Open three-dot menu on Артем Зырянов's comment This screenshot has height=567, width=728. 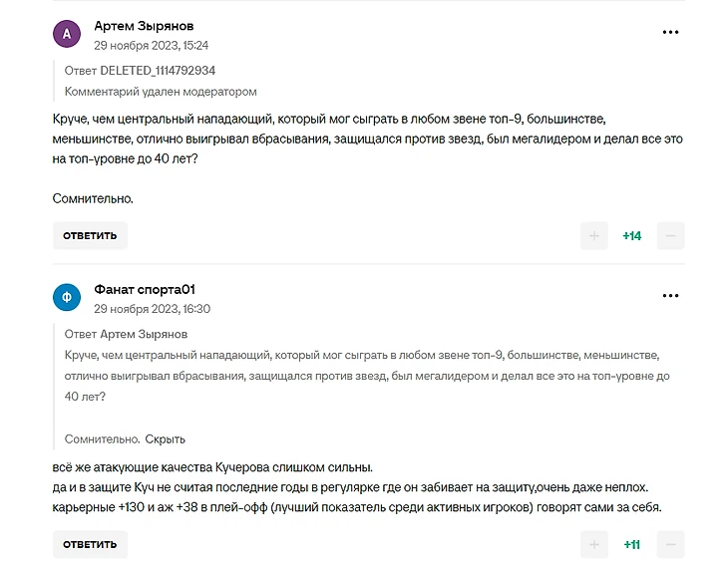pyautogui.click(x=670, y=33)
